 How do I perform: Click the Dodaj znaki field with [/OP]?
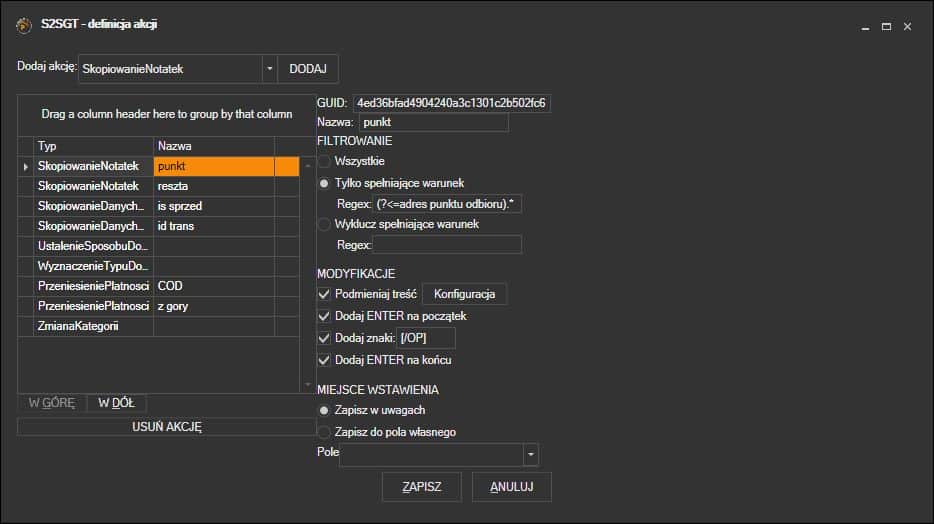click(425, 338)
